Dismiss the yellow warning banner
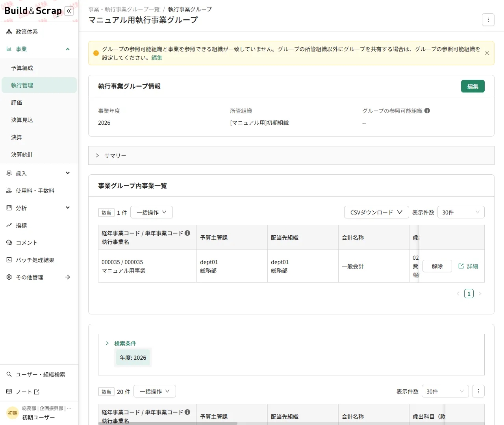Screen dimensions: 504x425 [x=487, y=53]
